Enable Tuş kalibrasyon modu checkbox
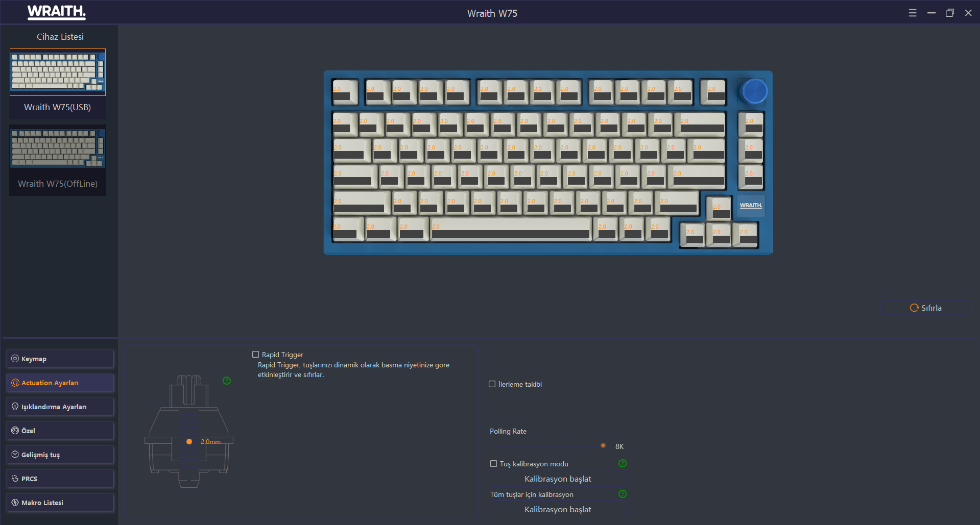This screenshot has height=525, width=980. pos(493,464)
